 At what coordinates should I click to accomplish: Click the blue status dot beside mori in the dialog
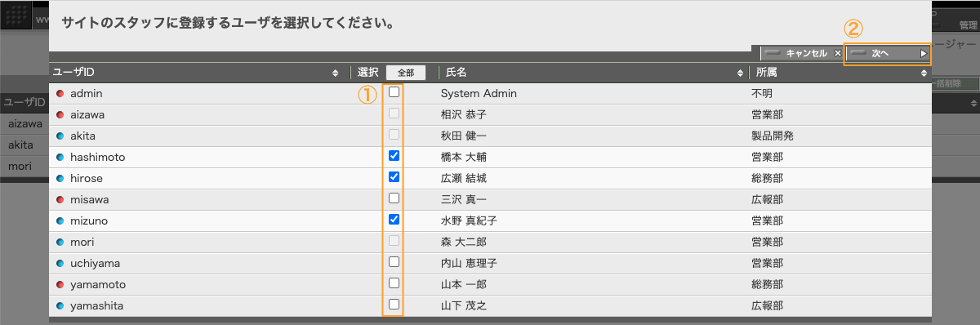[60, 243]
